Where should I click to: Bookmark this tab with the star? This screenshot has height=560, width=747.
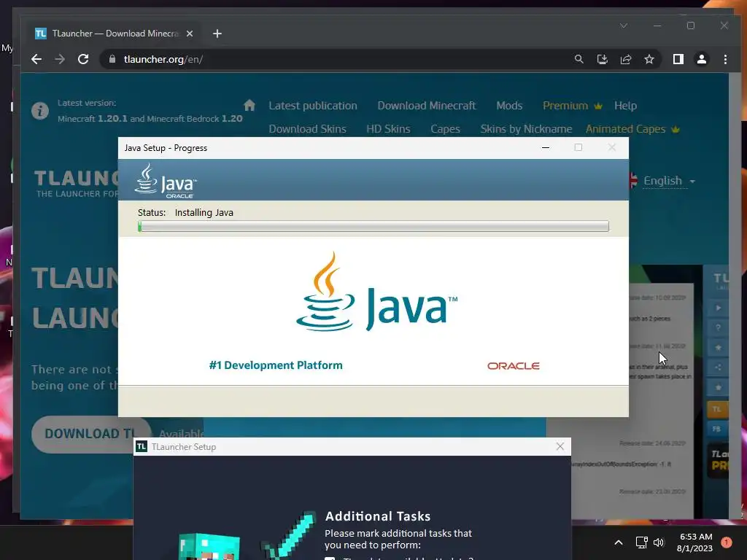(649, 59)
